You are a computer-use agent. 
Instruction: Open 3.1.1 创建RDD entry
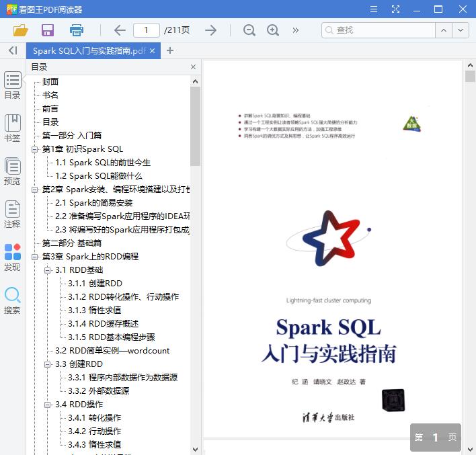coord(95,283)
